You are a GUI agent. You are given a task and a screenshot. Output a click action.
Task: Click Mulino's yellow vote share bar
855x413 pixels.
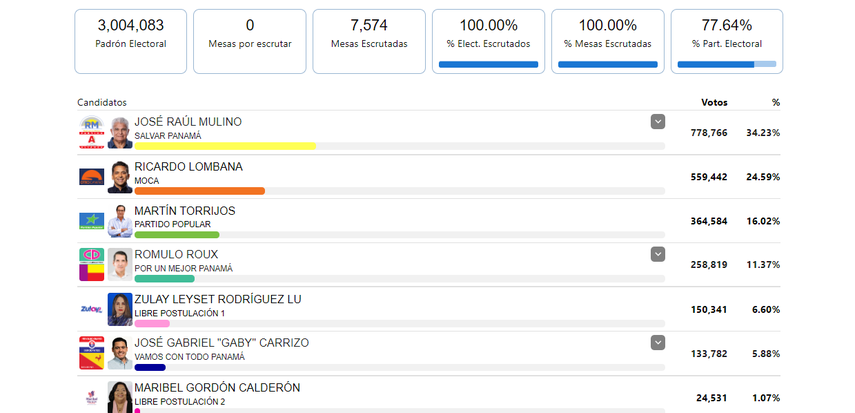[225, 146]
